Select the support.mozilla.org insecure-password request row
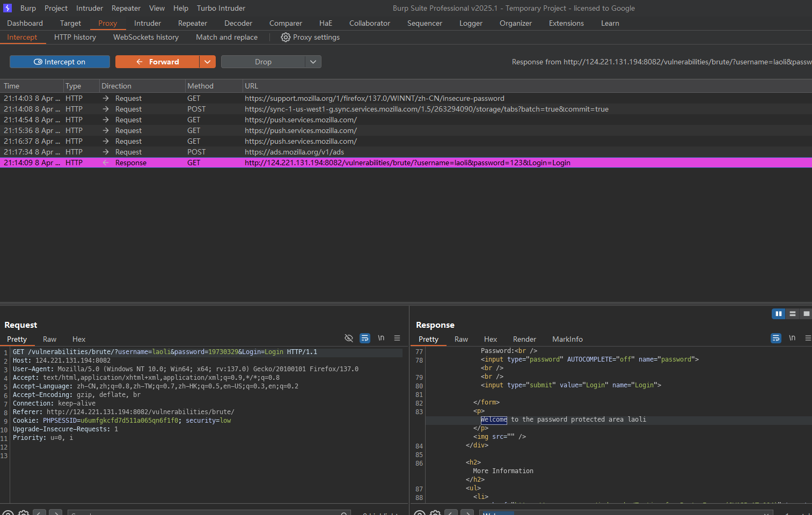Screen dimensions: 812x515 pyautogui.click(x=406, y=98)
